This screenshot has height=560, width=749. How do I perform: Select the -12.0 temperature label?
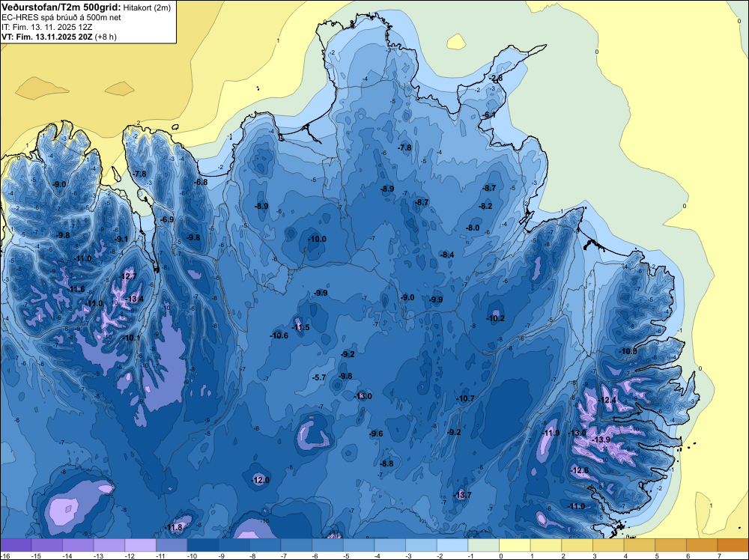click(x=261, y=480)
